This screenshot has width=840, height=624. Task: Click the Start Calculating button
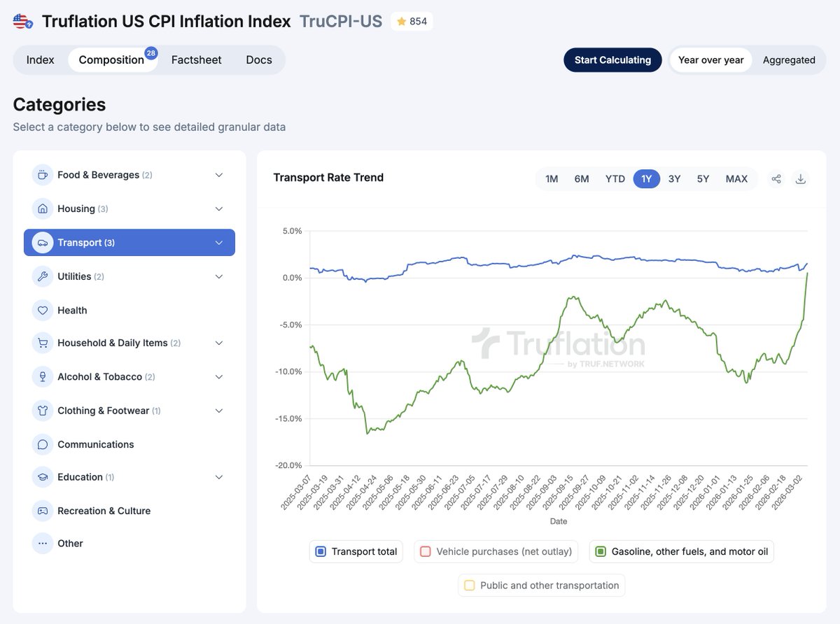tap(612, 60)
